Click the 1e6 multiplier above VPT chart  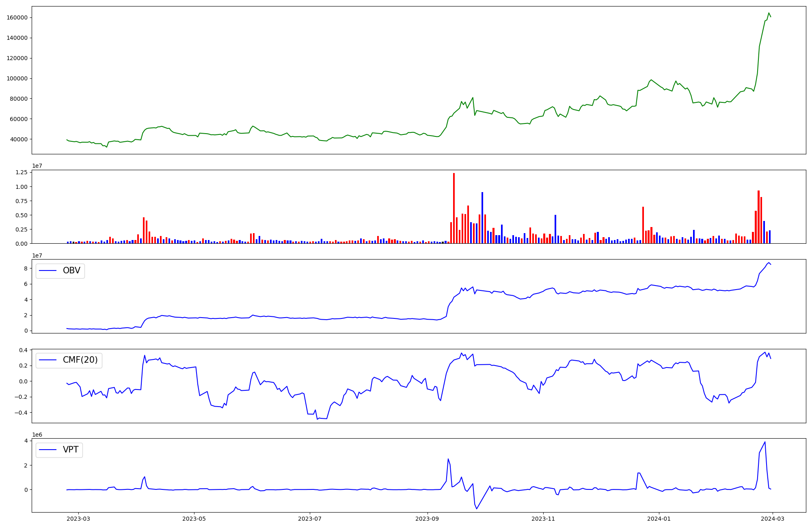pos(37,435)
